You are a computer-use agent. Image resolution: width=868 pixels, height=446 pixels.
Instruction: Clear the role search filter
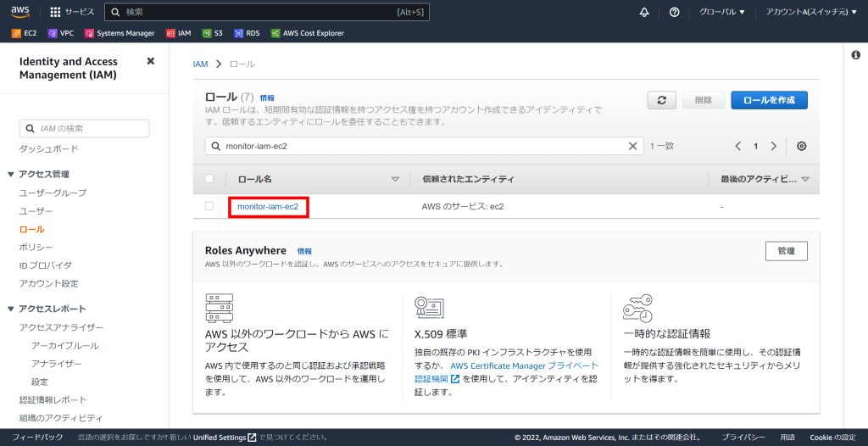(632, 147)
